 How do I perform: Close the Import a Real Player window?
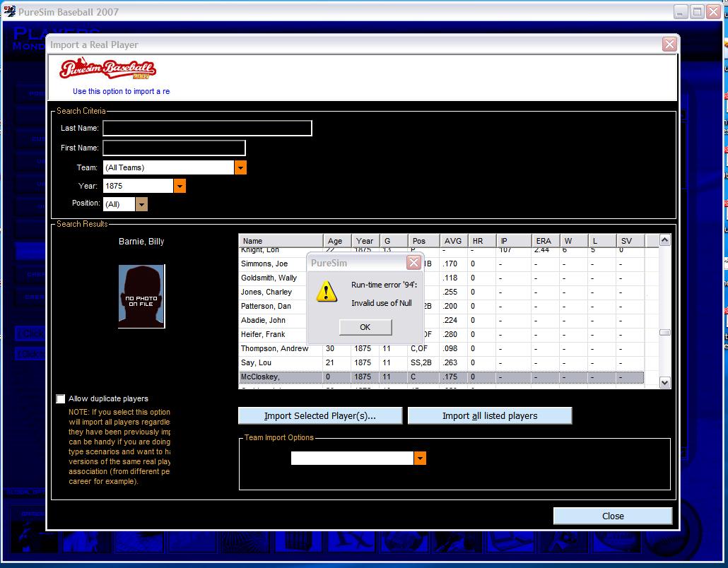(x=669, y=45)
